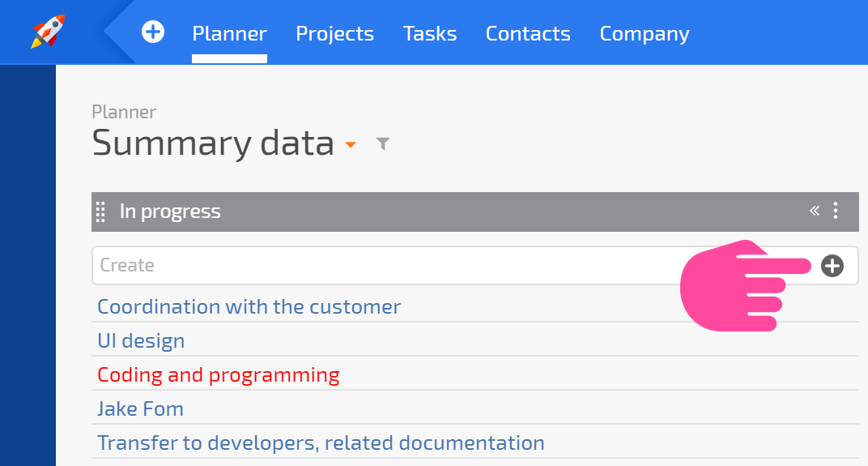
Task: Open the Projects menu
Action: (335, 34)
